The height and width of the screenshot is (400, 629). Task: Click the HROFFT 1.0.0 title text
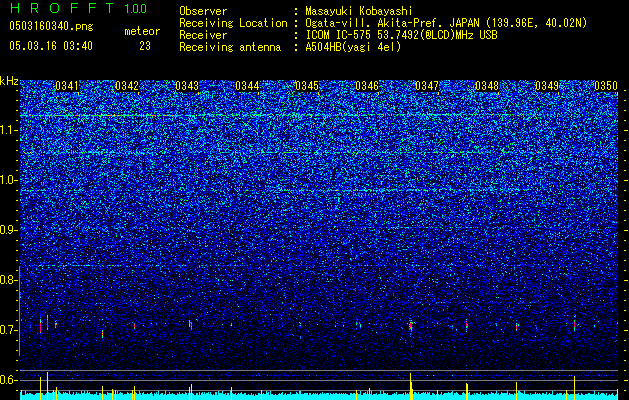point(79,8)
